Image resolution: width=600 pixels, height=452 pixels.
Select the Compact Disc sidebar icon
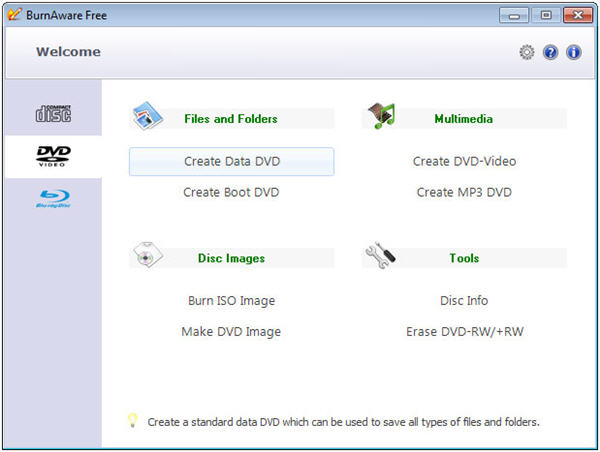53,112
